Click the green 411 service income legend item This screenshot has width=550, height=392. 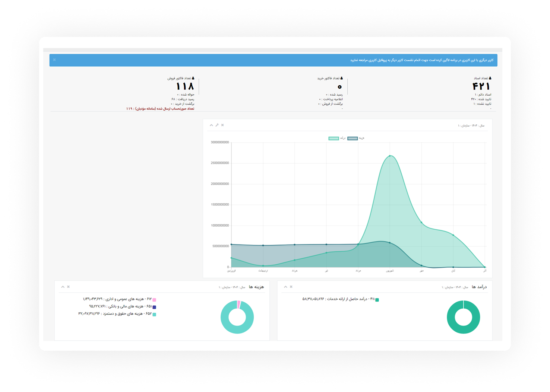point(377,300)
